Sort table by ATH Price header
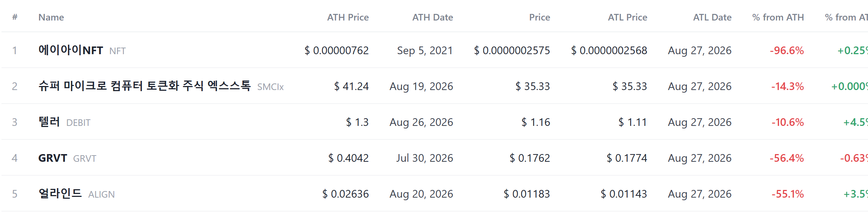The width and height of the screenshot is (868, 213). [348, 17]
